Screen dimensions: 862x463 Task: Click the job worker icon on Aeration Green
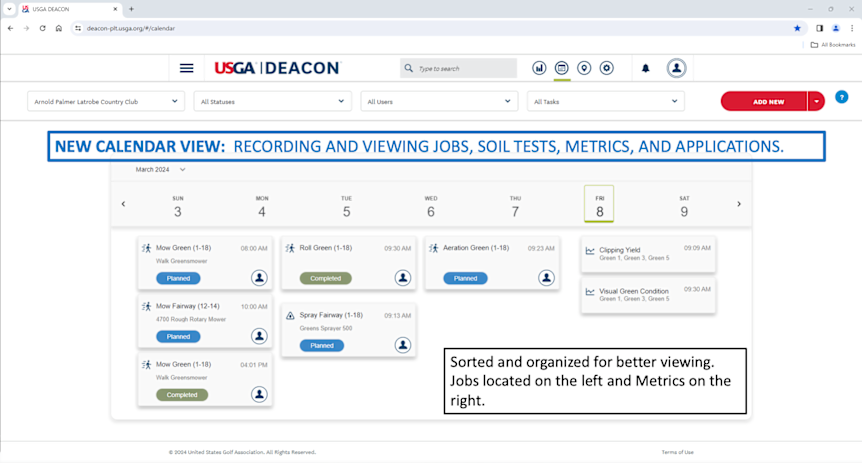[x=433, y=248]
